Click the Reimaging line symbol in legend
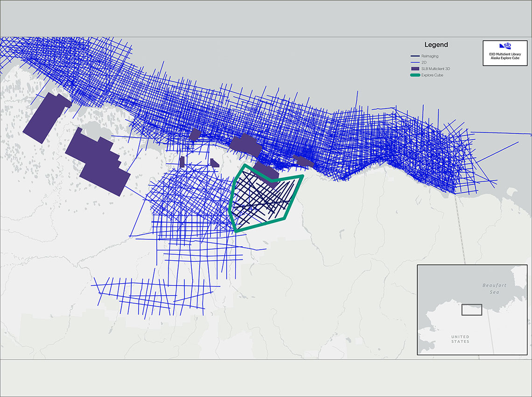 415,56
